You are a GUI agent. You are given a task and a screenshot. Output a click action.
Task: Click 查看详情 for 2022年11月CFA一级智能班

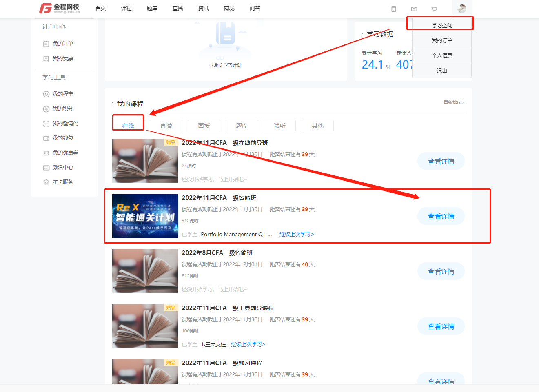click(x=441, y=217)
